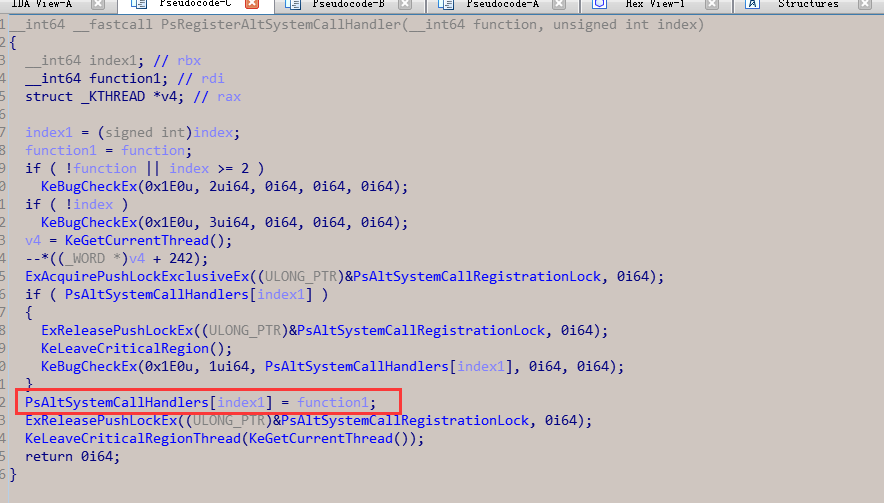Click the Pseudocode-A tab document icon

(x=446, y=5)
